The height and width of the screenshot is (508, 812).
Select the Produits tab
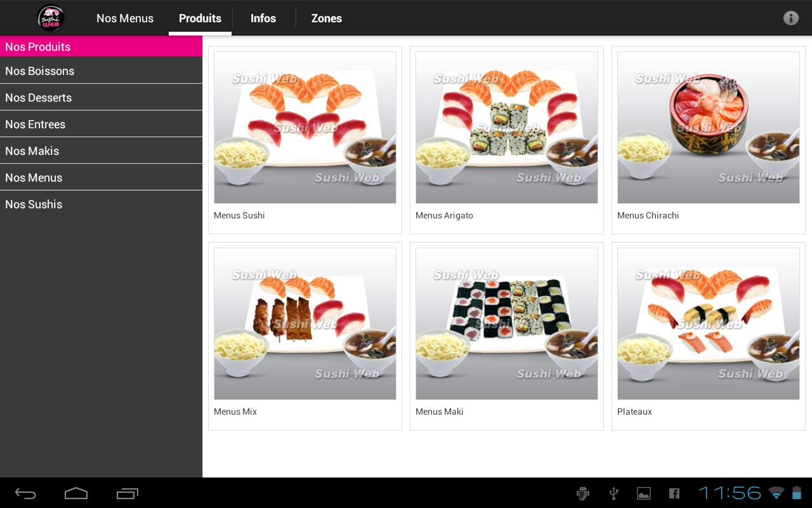pyautogui.click(x=200, y=18)
